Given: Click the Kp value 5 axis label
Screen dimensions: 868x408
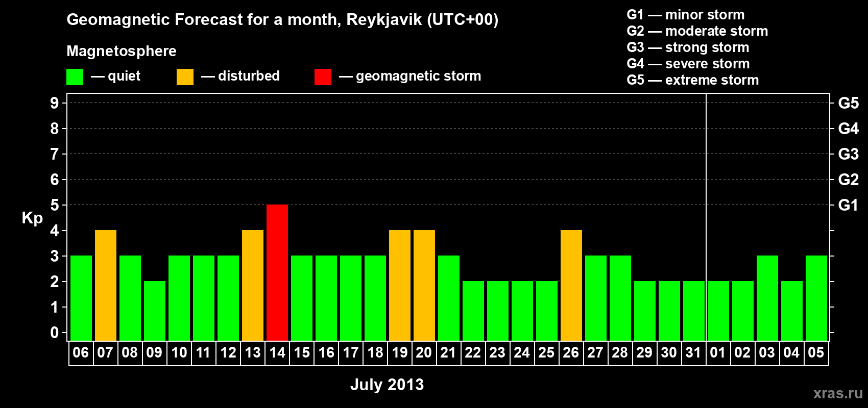Looking at the screenshot, I should pos(55,205).
